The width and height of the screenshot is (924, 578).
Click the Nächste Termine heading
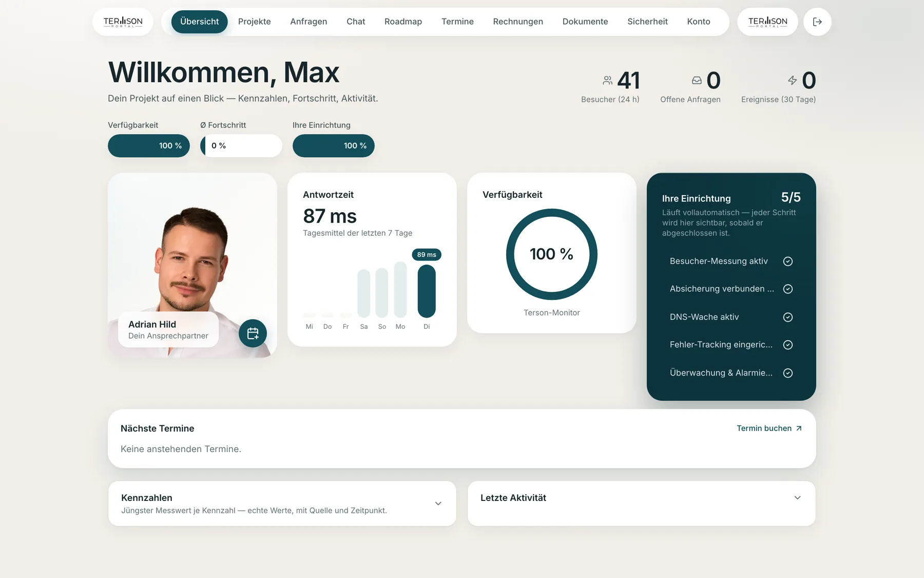click(158, 428)
